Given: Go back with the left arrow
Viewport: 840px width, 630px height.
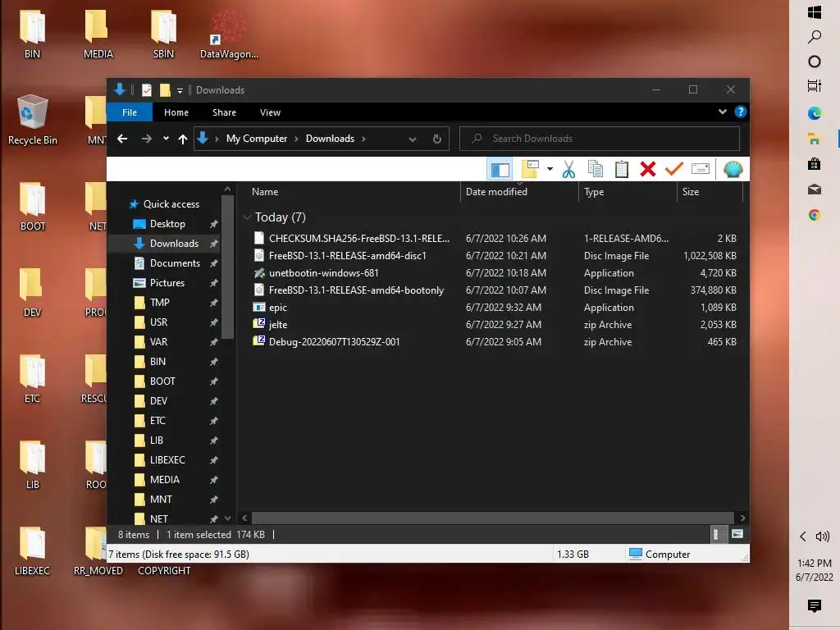Looking at the screenshot, I should 122,139.
